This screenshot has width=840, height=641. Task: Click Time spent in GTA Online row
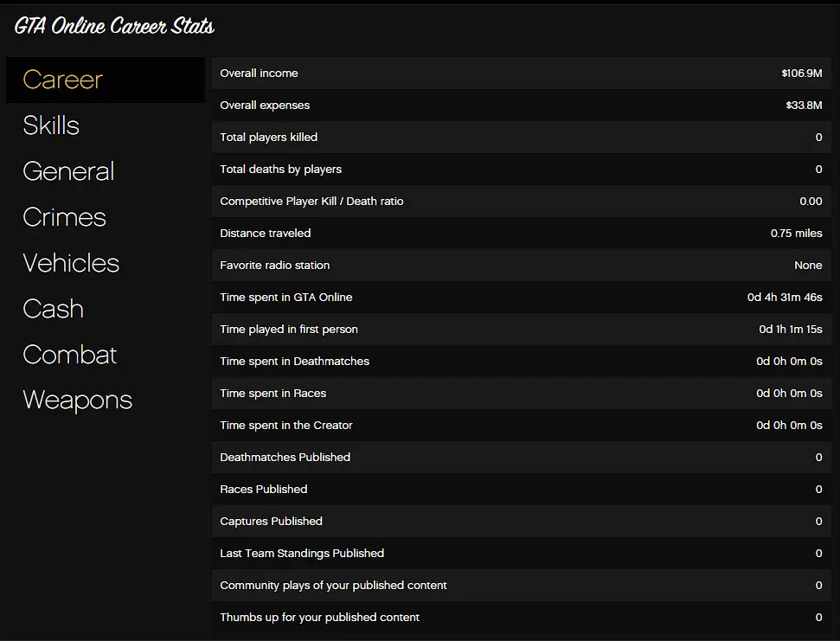[x=521, y=298]
